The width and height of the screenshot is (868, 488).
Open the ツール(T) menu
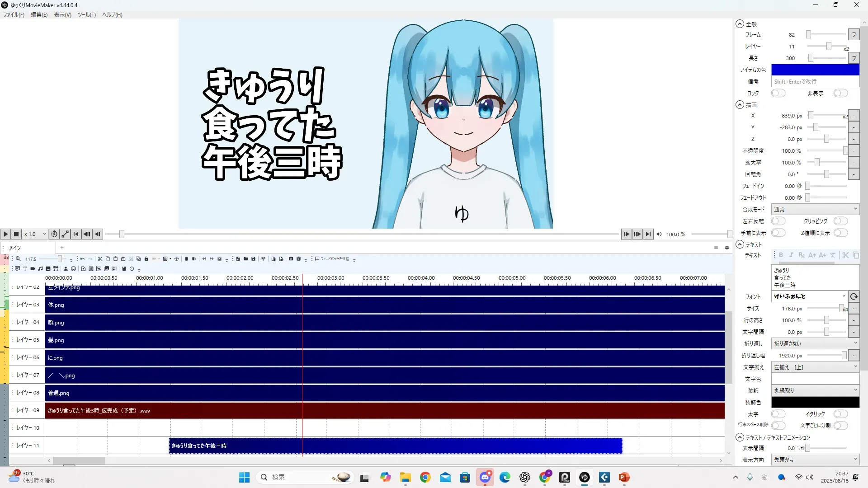(86, 15)
